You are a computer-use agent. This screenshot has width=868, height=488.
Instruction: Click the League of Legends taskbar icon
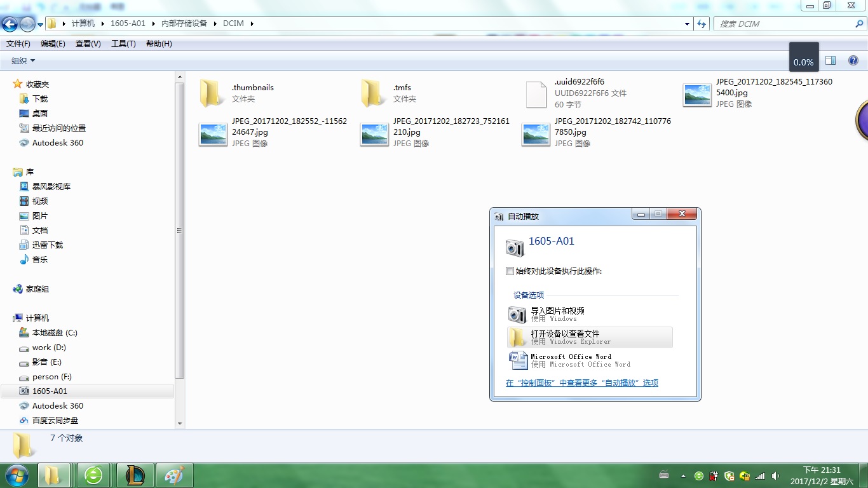[x=134, y=475]
